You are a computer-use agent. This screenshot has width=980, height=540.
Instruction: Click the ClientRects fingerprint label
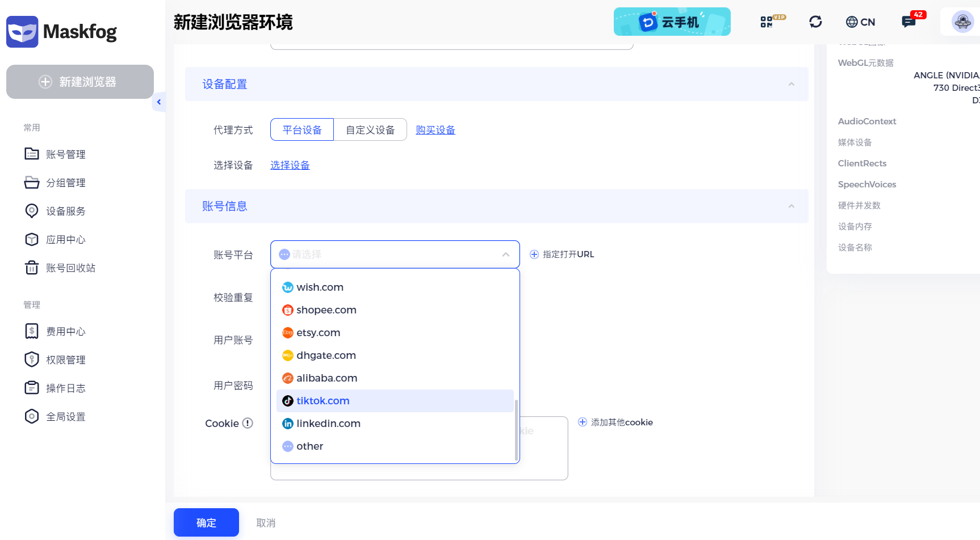click(862, 163)
